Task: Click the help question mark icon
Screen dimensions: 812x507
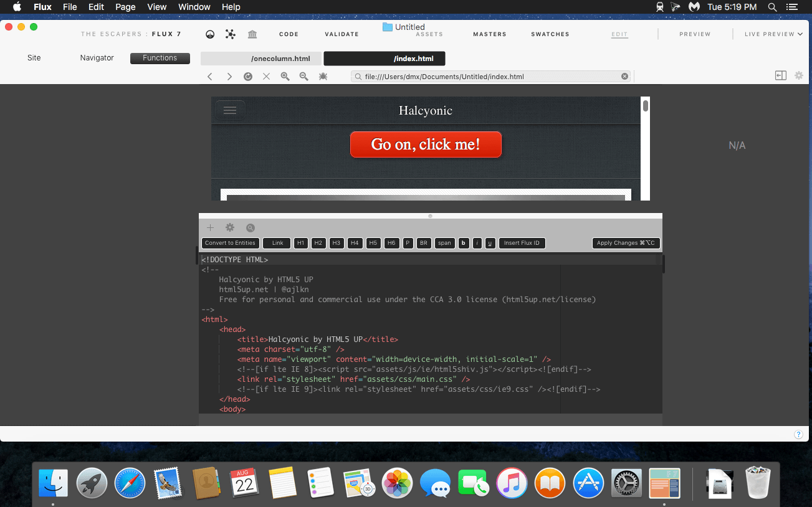Action: pos(798,434)
